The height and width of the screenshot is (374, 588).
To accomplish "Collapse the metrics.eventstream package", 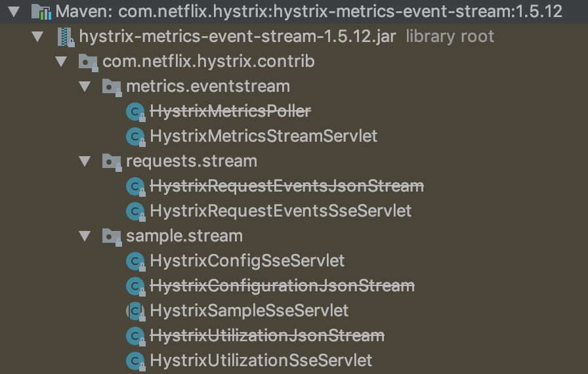I will (x=85, y=87).
